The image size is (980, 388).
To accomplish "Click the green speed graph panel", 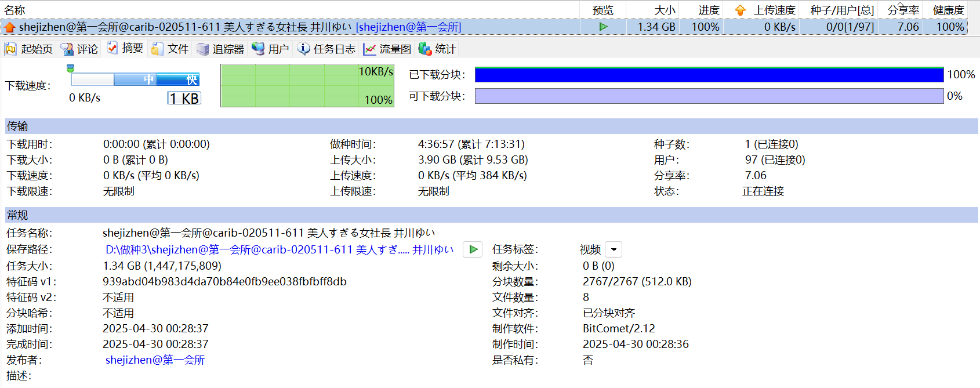I will pyautogui.click(x=307, y=85).
